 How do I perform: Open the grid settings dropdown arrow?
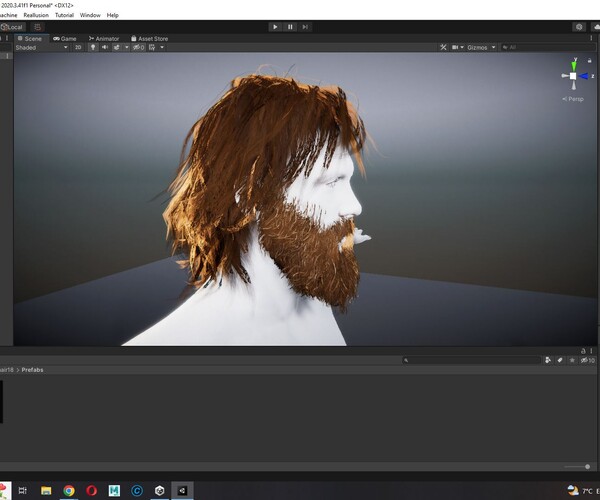tap(162, 47)
